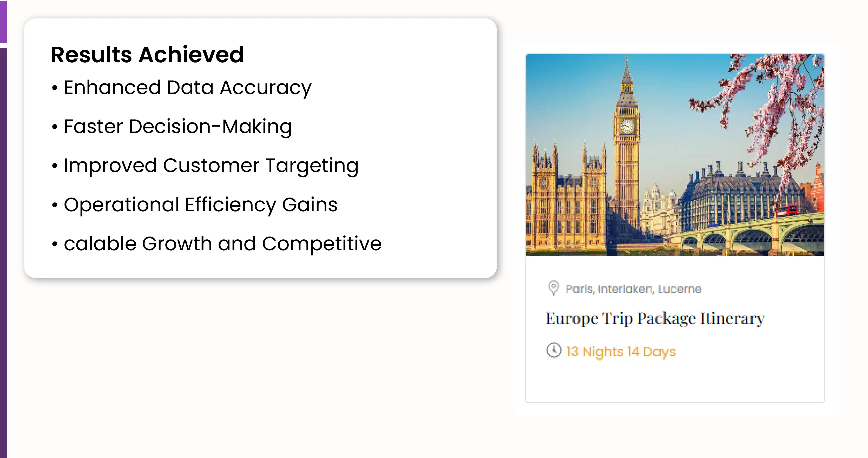Click the Big Ben clock tower in photo
This screenshot has width=868, height=458.
pos(627,128)
